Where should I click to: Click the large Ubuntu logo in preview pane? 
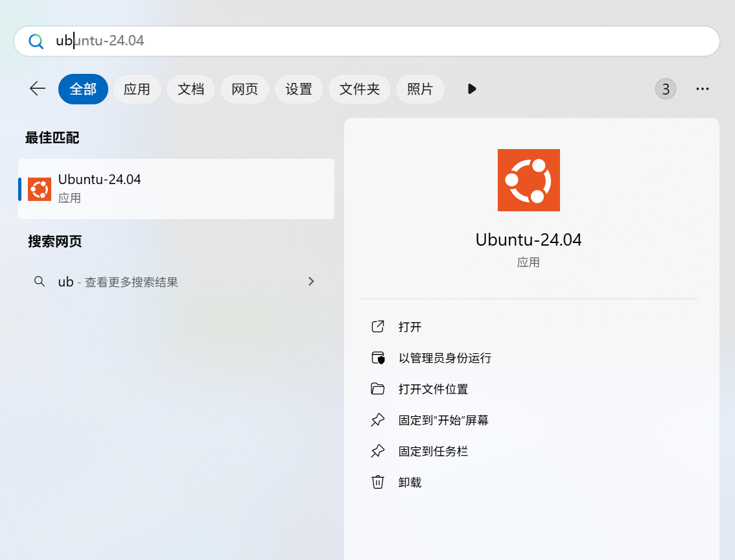click(x=529, y=180)
